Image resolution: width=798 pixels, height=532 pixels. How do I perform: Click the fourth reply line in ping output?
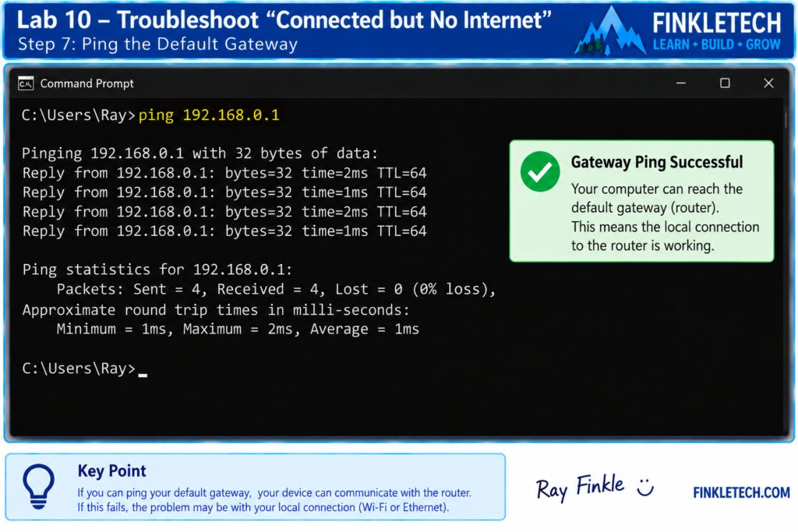224,231
